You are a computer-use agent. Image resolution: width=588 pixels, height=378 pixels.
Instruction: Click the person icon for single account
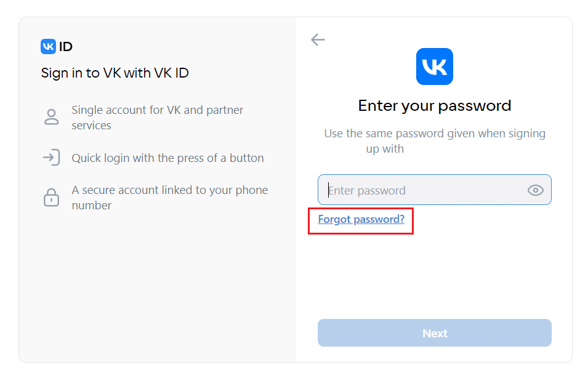pos(51,117)
